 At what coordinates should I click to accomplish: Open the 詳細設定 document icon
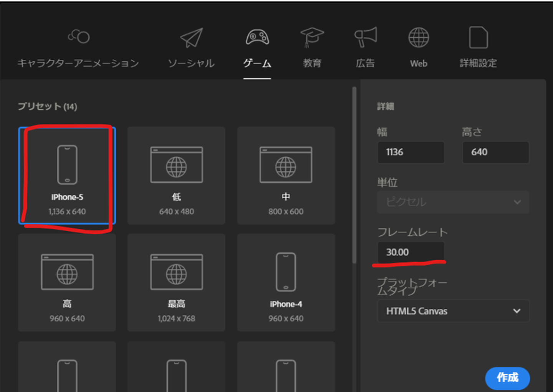click(478, 38)
